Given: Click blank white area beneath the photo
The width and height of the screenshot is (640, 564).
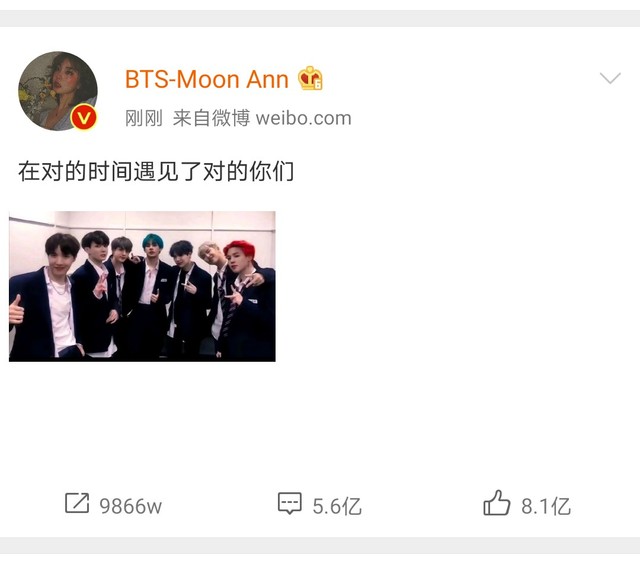Looking at the screenshot, I should click(x=320, y=420).
